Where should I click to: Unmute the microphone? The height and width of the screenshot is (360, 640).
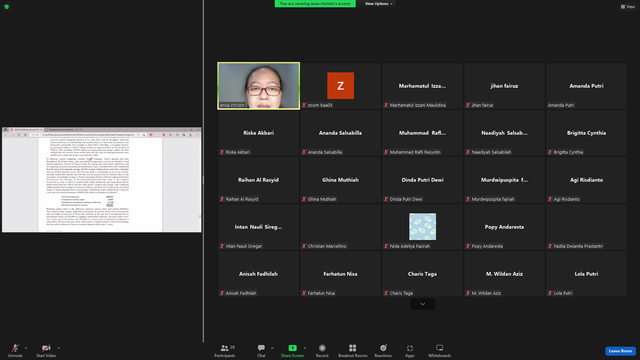(15, 350)
